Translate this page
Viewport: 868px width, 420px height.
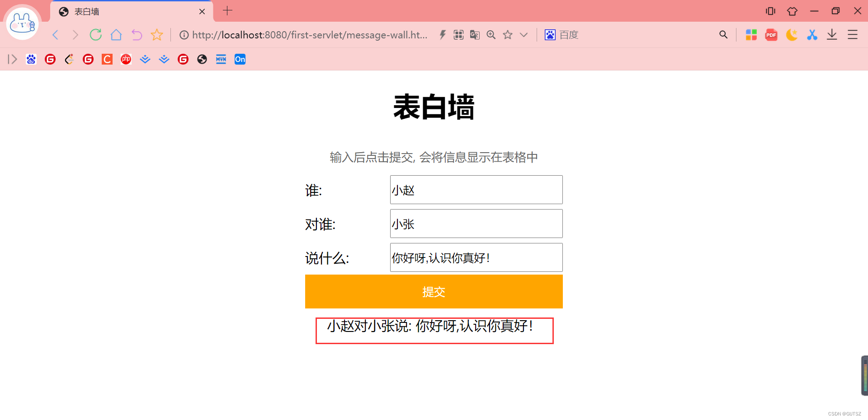pos(475,35)
